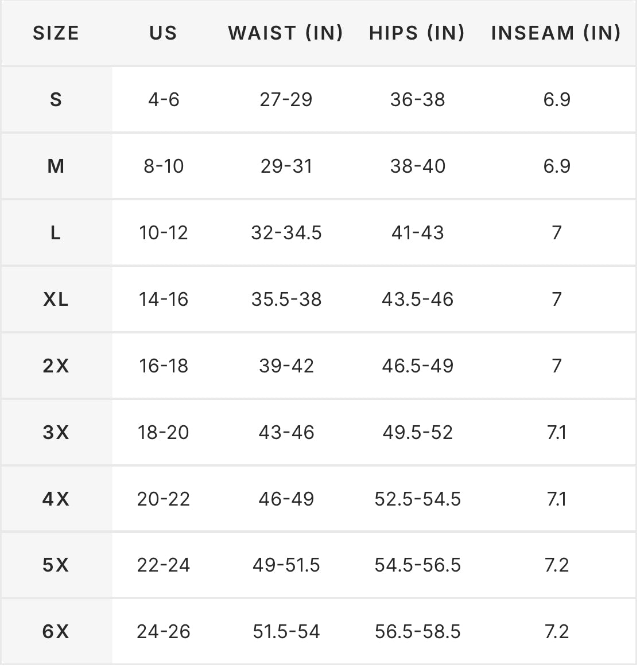Select the M size row label

click(56, 166)
